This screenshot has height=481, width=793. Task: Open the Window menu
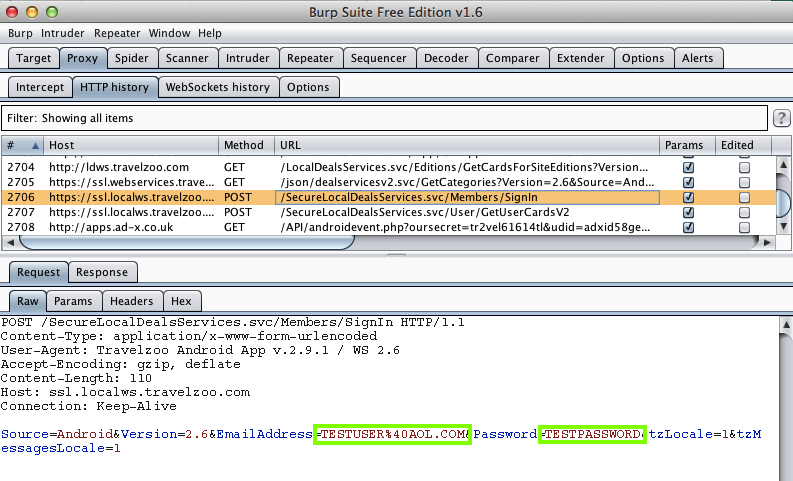point(169,33)
